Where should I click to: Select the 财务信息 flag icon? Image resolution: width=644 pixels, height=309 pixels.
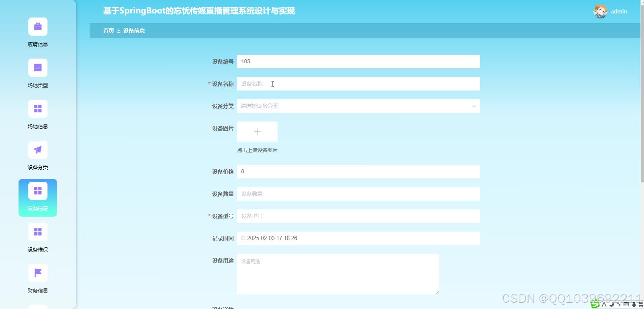coord(37,273)
